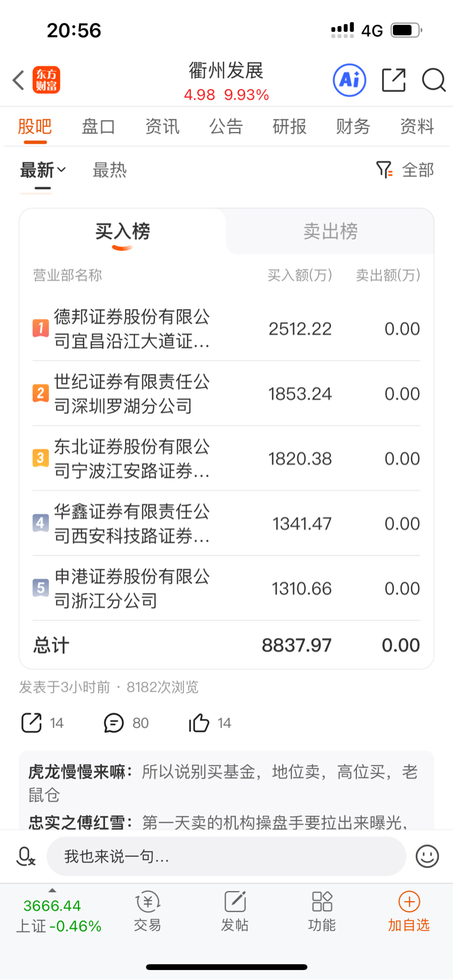Tap the voice input microphone icon
This screenshot has height=980, width=453.
25,856
